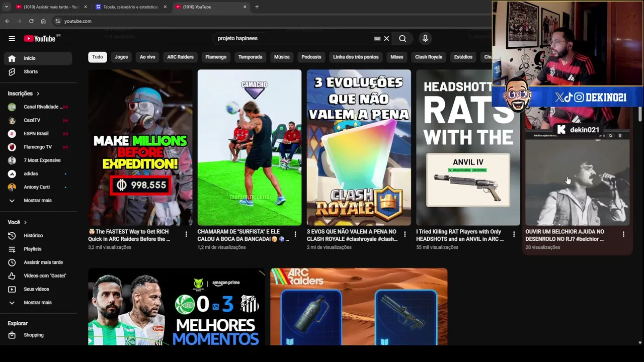Click the search magnifier button
Image resolution: width=644 pixels, height=362 pixels.
403,38
